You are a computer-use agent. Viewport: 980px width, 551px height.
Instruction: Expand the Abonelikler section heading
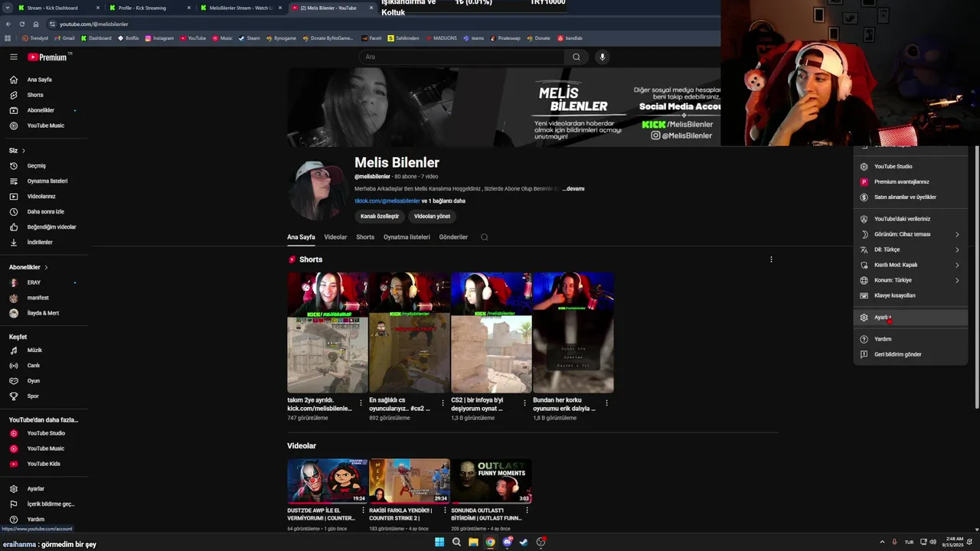point(28,267)
